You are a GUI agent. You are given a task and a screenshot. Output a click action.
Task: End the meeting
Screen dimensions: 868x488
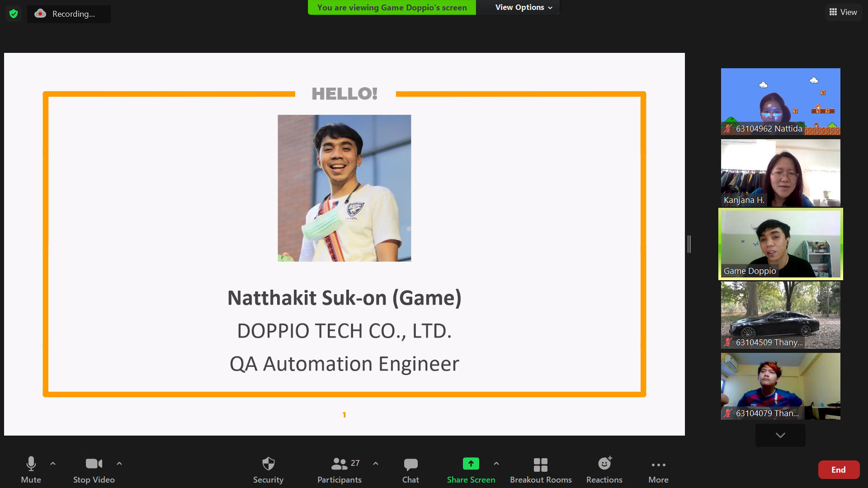(839, 470)
